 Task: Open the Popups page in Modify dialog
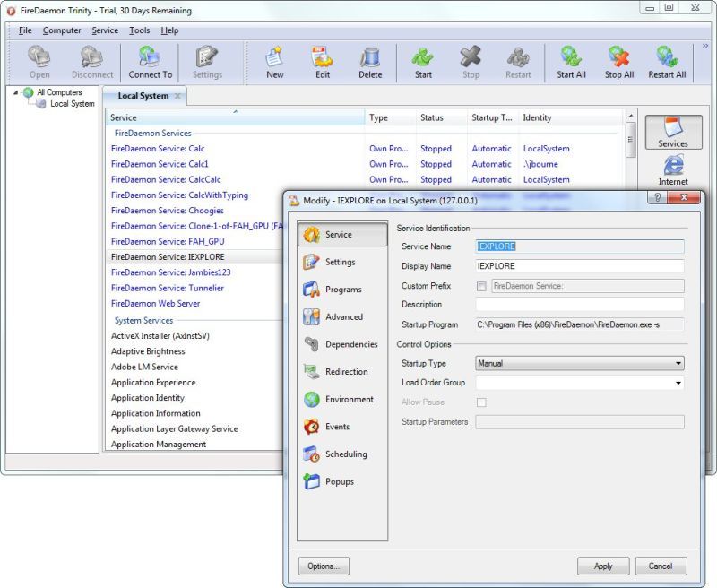[x=342, y=481]
